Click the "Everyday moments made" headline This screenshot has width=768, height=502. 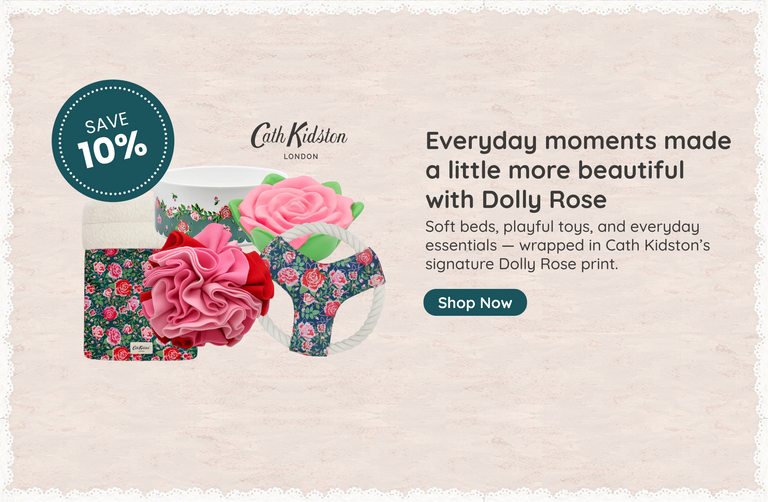pyautogui.click(x=578, y=141)
